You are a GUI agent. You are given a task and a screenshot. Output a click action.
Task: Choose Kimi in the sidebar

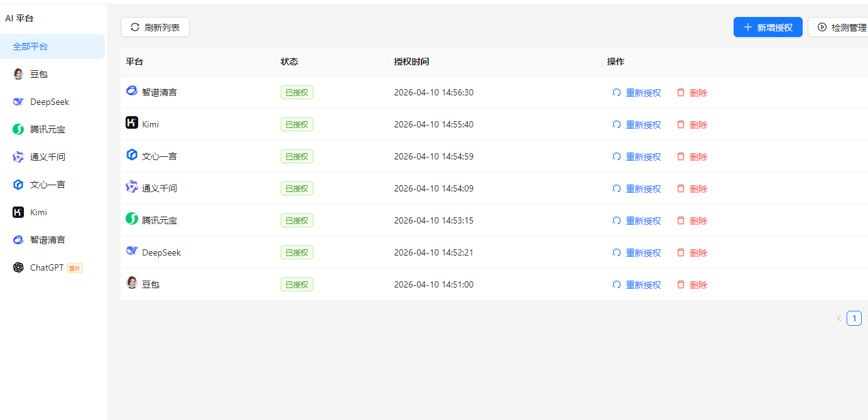click(x=52, y=212)
